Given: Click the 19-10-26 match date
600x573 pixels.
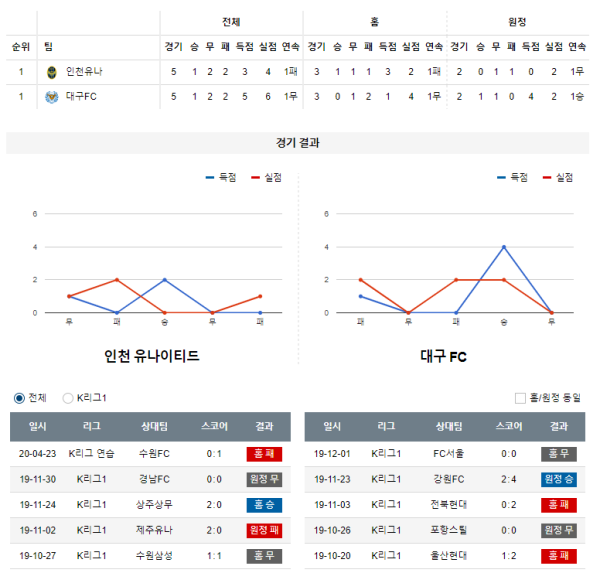Looking at the screenshot, I should [332, 531].
